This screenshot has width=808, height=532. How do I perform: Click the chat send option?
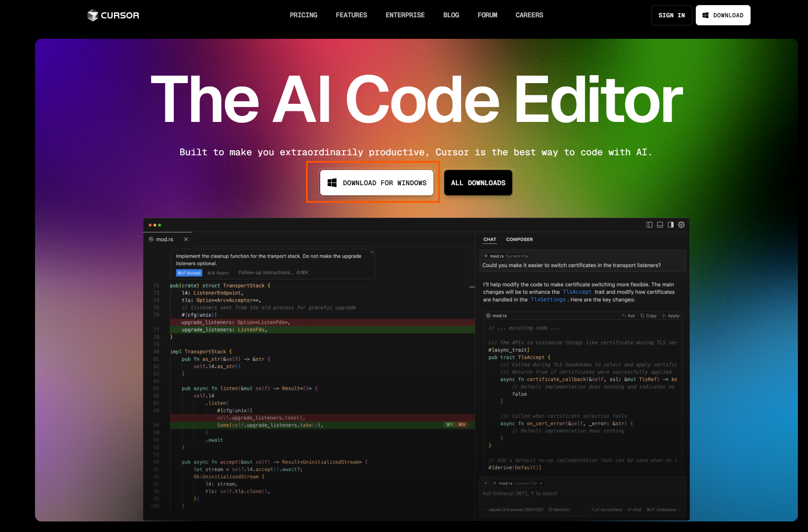pyautogui.click(x=634, y=510)
